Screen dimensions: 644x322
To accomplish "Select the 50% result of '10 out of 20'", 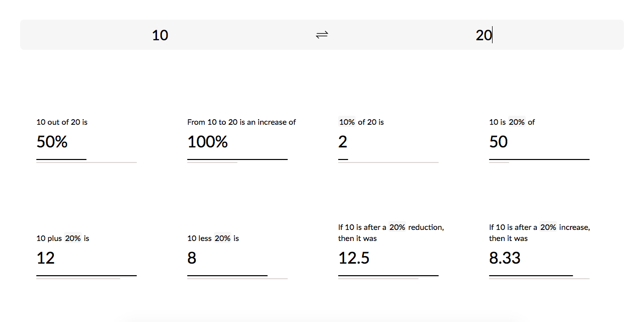I will click(52, 142).
